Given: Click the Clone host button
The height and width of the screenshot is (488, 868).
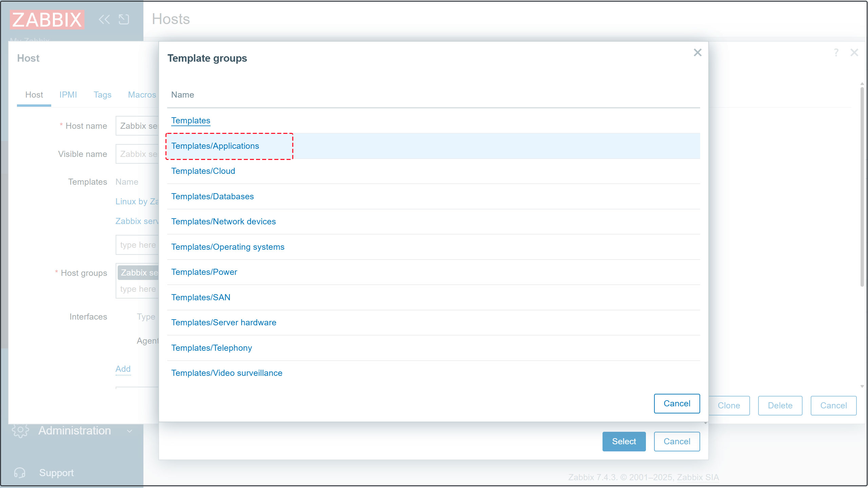Looking at the screenshot, I should click(729, 406).
